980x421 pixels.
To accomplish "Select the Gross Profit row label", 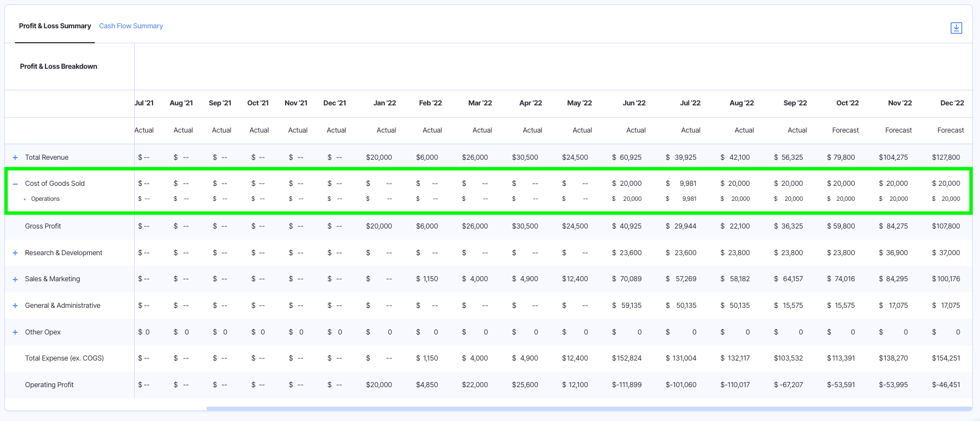I will (x=43, y=226).
